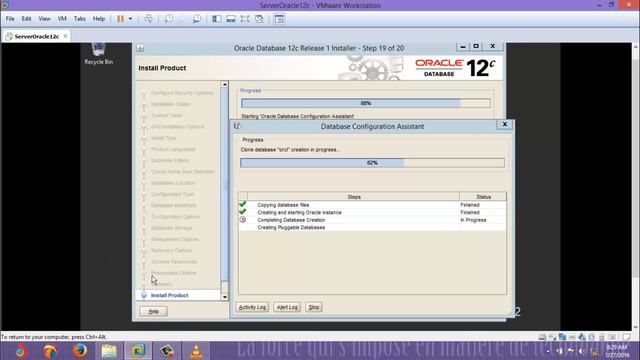Select the ServerOracle12c tab
This screenshot has height=360, width=640.
pos(37,36)
